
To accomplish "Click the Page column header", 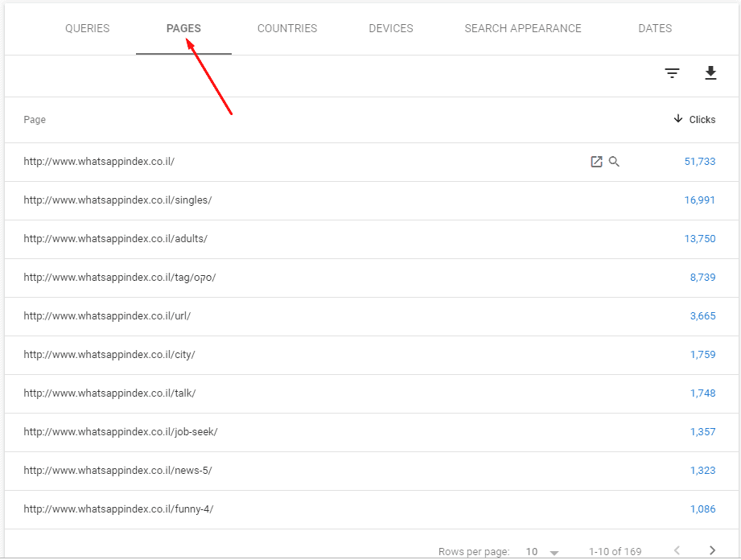I will click(x=35, y=120).
